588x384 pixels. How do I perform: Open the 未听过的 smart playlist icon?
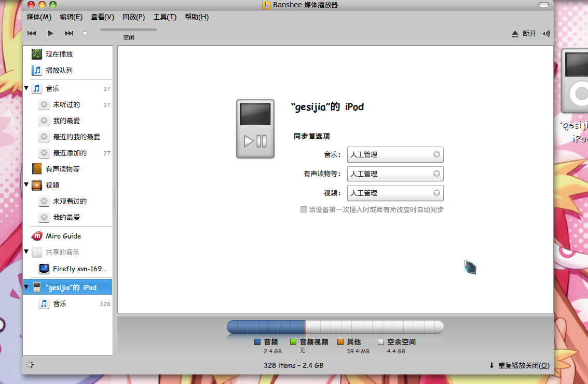coord(44,104)
